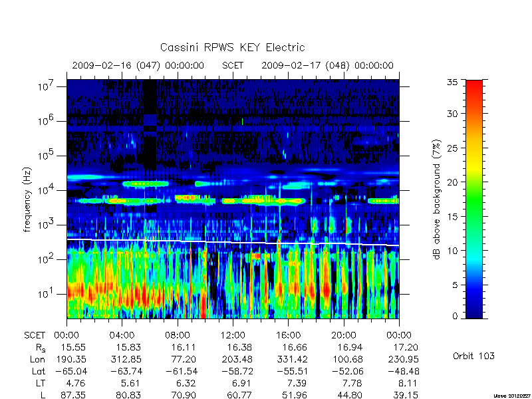
Task: Click the Orbit 103 label
Action: tap(473, 356)
